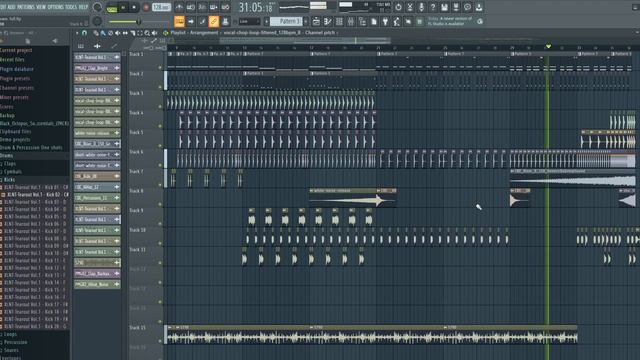The width and height of the screenshot is (640, 360).
Task: Expand the Kicks folder in the browser
Action: pos(9,180)
